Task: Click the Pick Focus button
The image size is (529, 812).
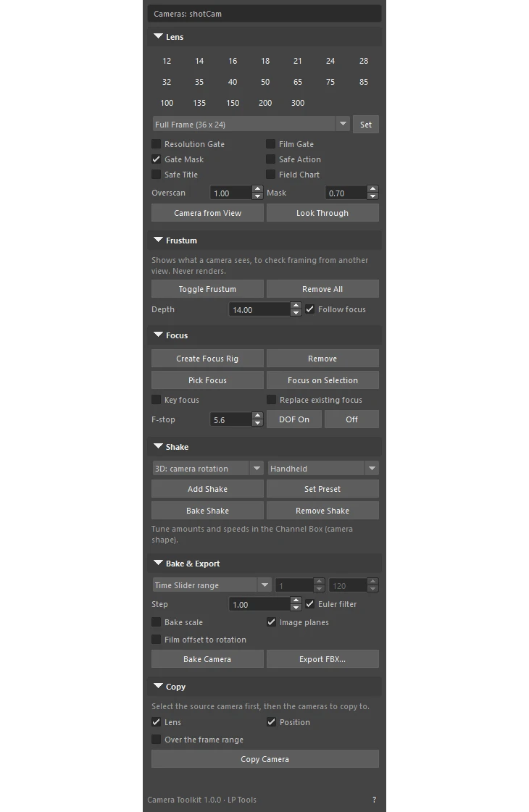Action: [x=208, y=380]
